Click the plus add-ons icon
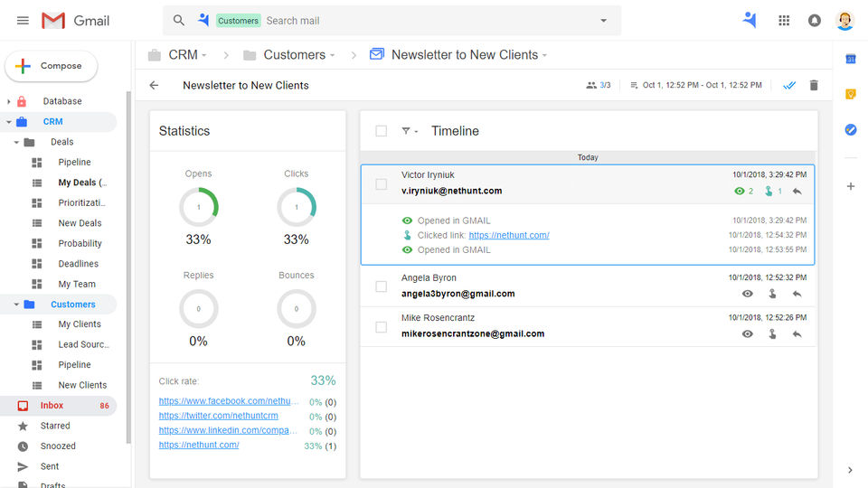Screen dimensions: 868x488 pos(851,186)
